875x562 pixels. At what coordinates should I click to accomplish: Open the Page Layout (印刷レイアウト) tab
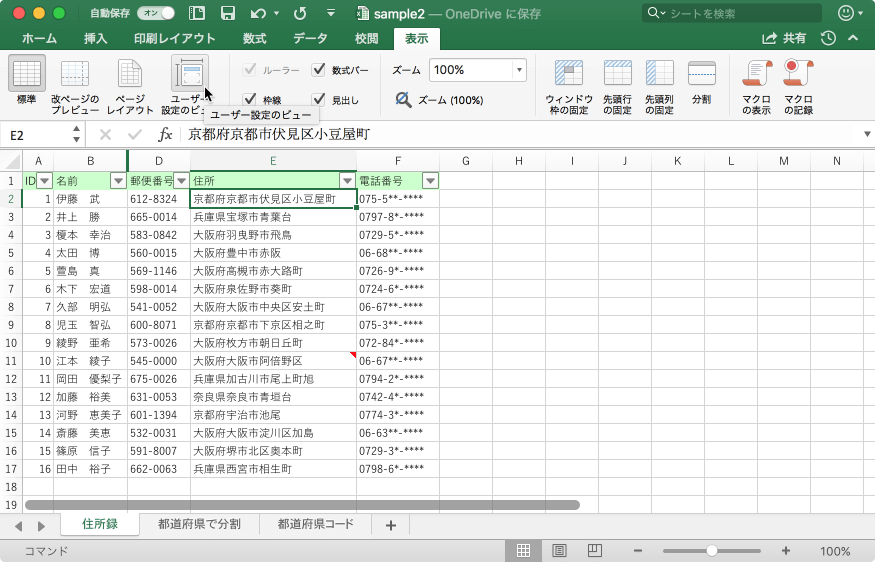coord(175,39)
